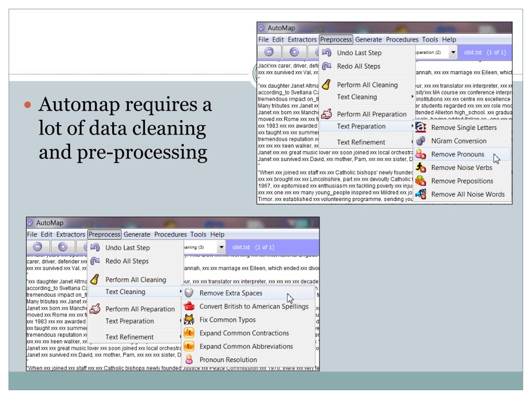Viewport: 532px width, 399px height.
Task: Select Remove Pronouns menu entry
Action: pyautogui.click(x=462, y=154)
